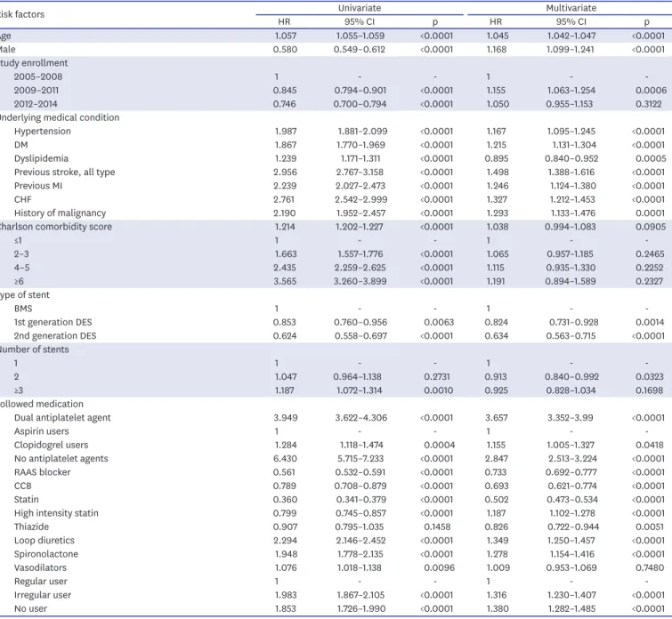This screenshot has height=619, width=672.
Task: Click the multivariate HR value '3.657'
Action: [497, 418]
